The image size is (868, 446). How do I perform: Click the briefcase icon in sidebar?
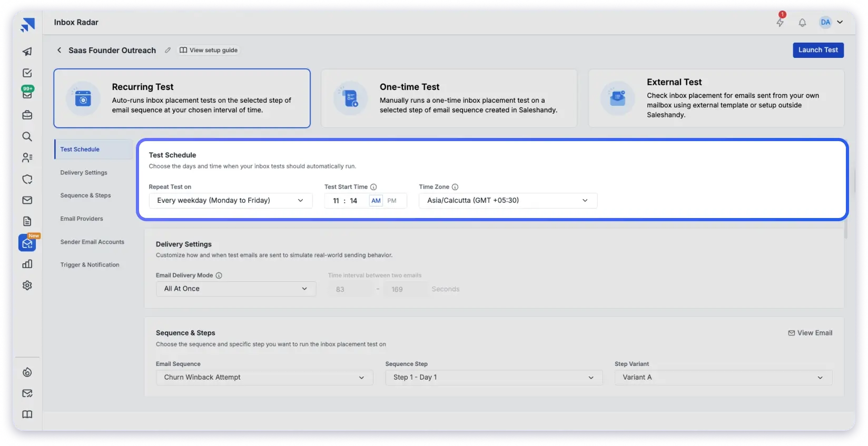[27, 115]
